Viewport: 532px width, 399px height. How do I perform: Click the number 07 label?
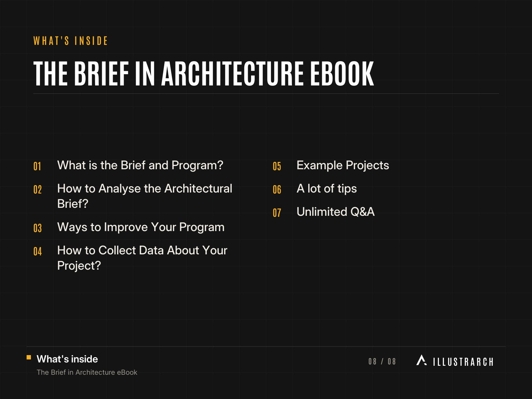click(277, 213)
